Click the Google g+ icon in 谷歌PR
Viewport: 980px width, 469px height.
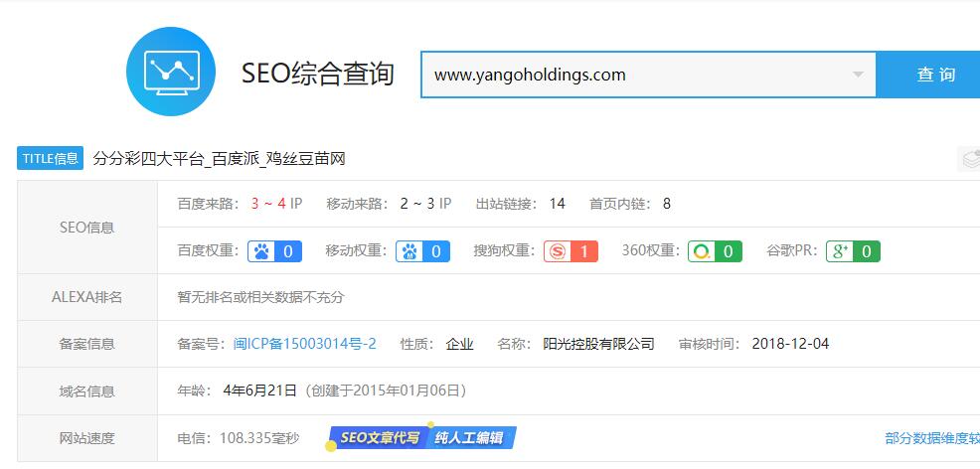[840, 251]
